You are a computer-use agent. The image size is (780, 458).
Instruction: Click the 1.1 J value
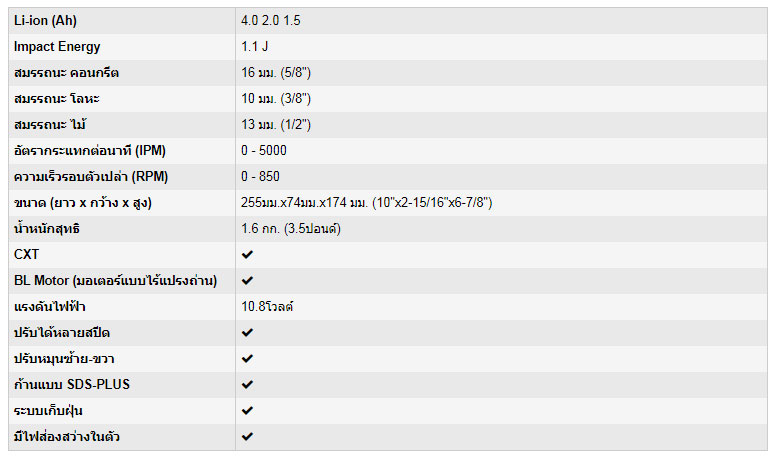click(x=255, y=47)
